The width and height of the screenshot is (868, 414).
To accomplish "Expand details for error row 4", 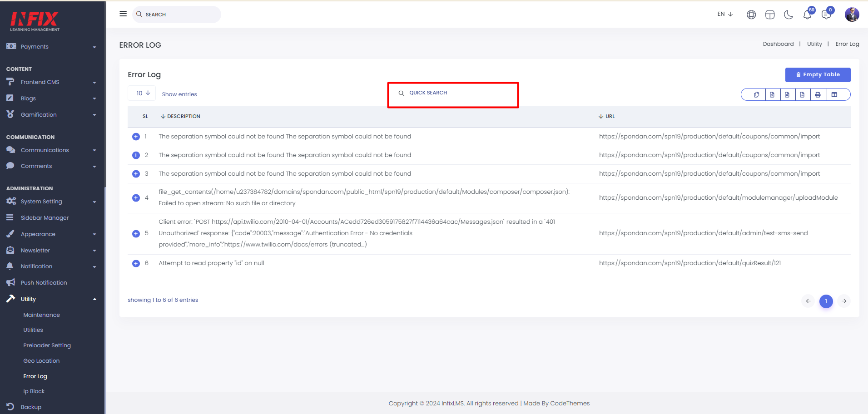I will point(136,198).
